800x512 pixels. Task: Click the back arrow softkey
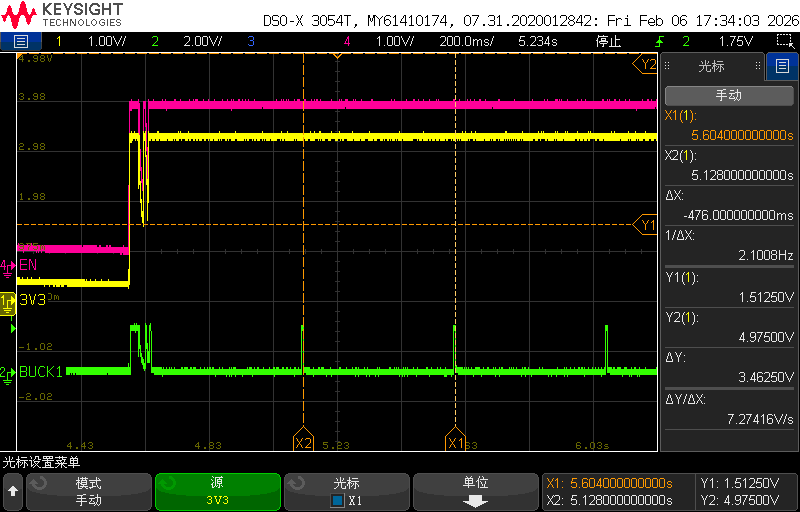pyautogui.click(x=13, y=491)
